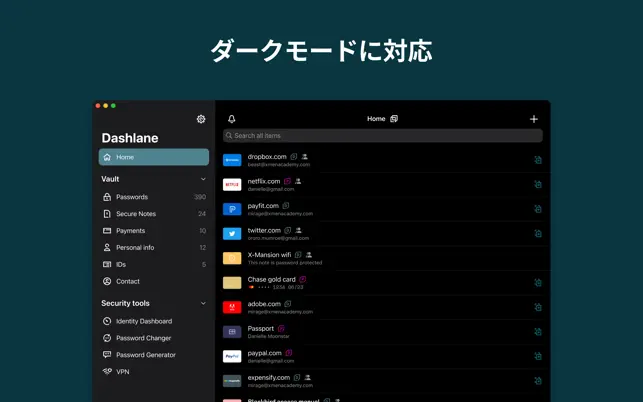This screenshot has width=643, height=402.
Task: Click the Search all items field
Action: pyautogui.click(x=383, y=136)
